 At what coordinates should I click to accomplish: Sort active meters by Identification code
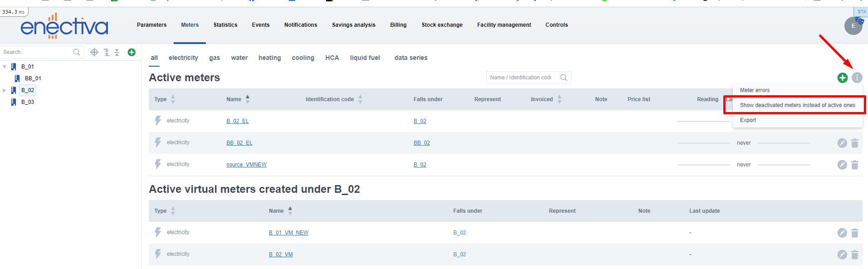(x=360, y=99)
